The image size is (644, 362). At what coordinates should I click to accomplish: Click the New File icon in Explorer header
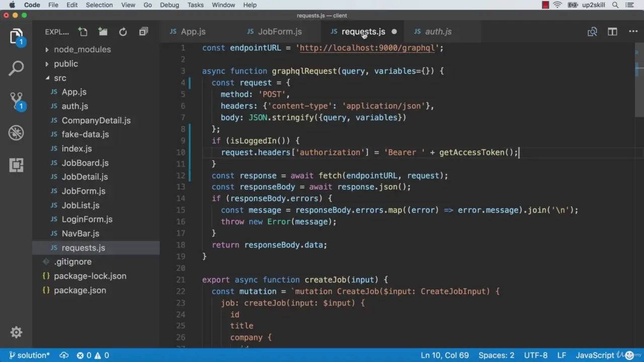click(x=83, y=32)
